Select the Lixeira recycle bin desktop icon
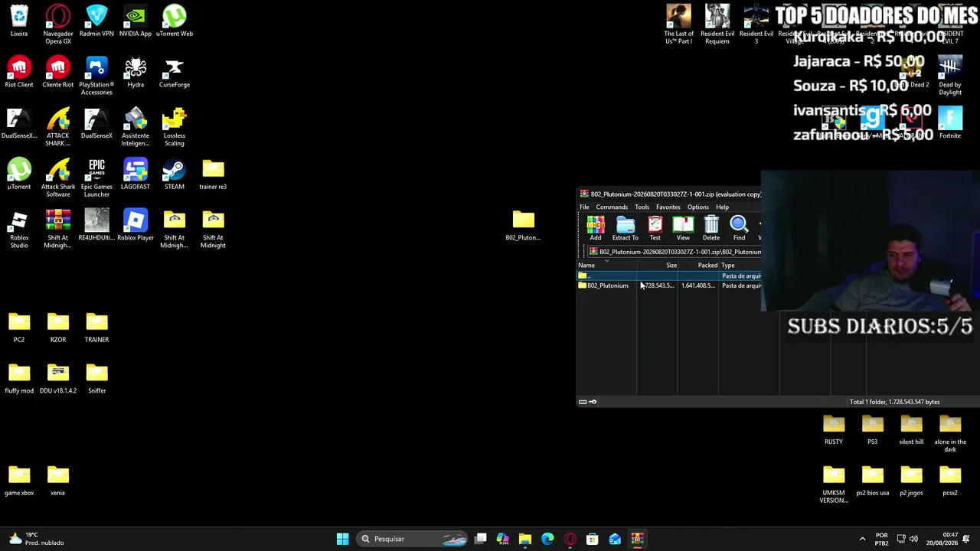Screen dimensions: 980x551 click(x=19, y=21)
